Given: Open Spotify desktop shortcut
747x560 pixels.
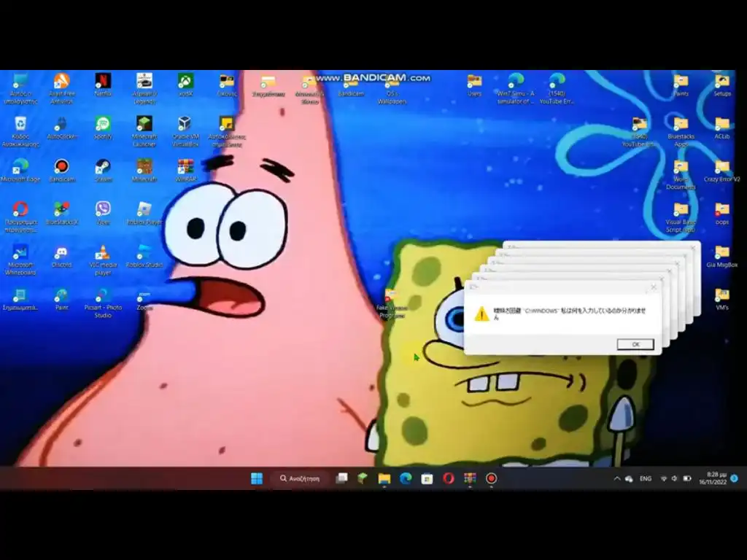Looking at the screenshot, I should (103, 128).
